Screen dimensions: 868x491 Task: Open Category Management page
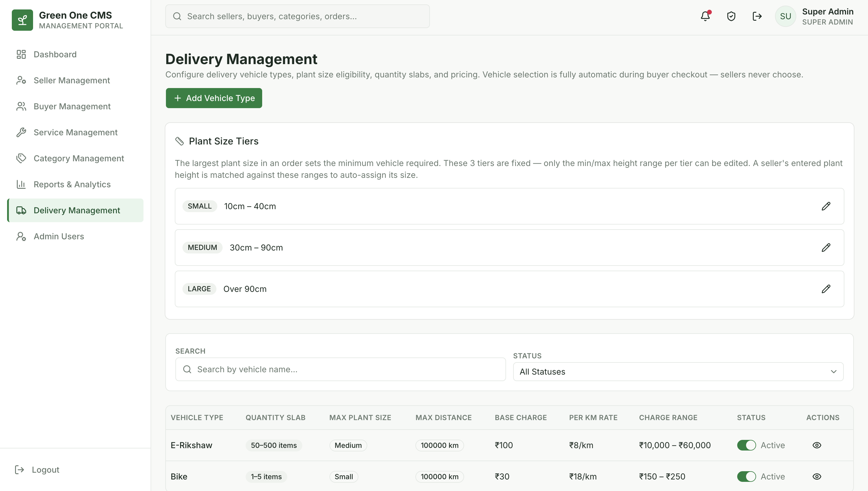[x=75, y=158]
